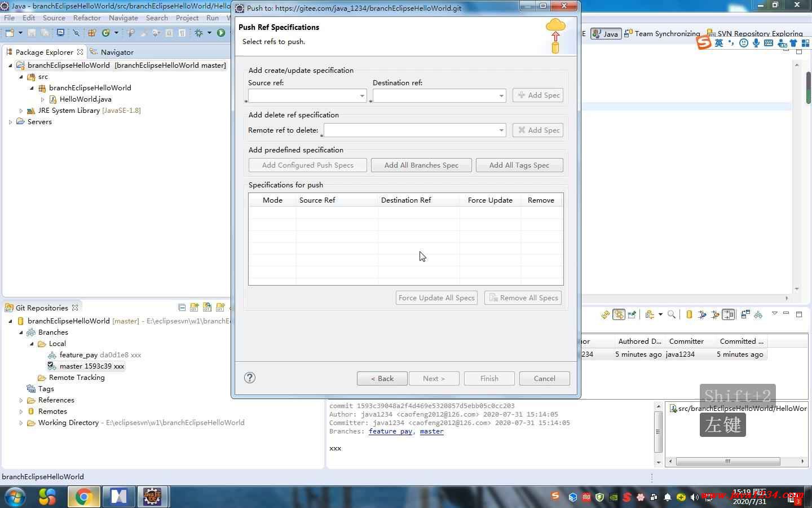Switch to SVN Repository Exploring perspective
Viewport: 812px width, 508px height.
(754, 33)
